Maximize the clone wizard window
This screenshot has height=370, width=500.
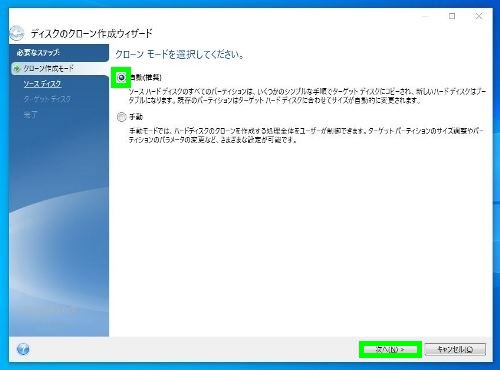coord(452,16)
